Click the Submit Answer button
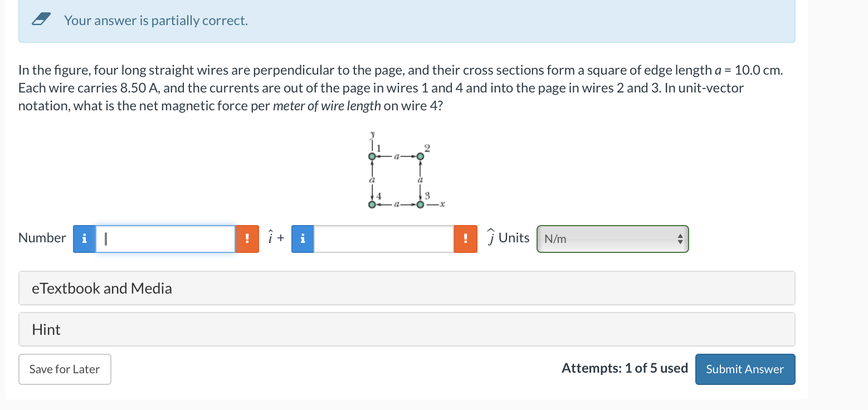Viewport: 868px width, 410px height. 745,369
